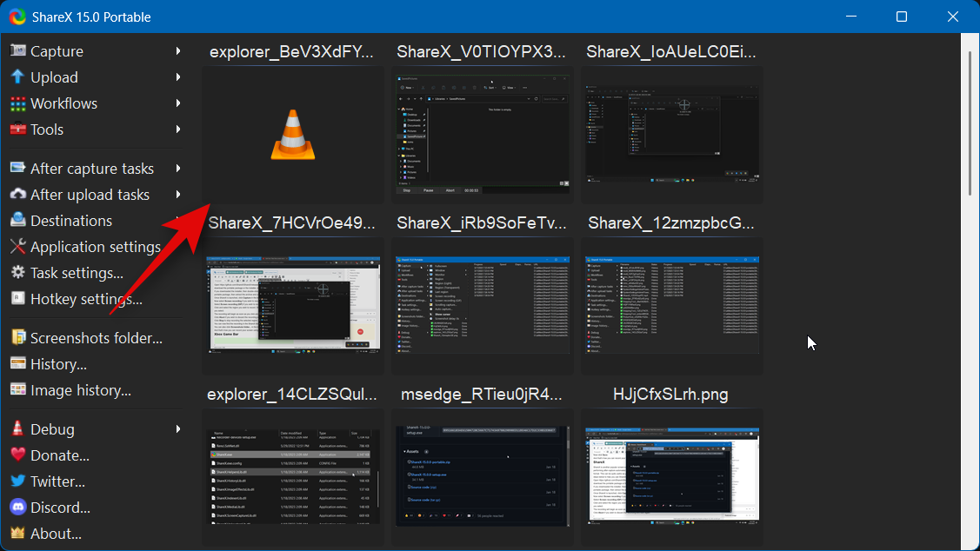Viewport: 980px width, 551px height.
Task: Expand the Capture submenu arrow
Action: [177, 51]
